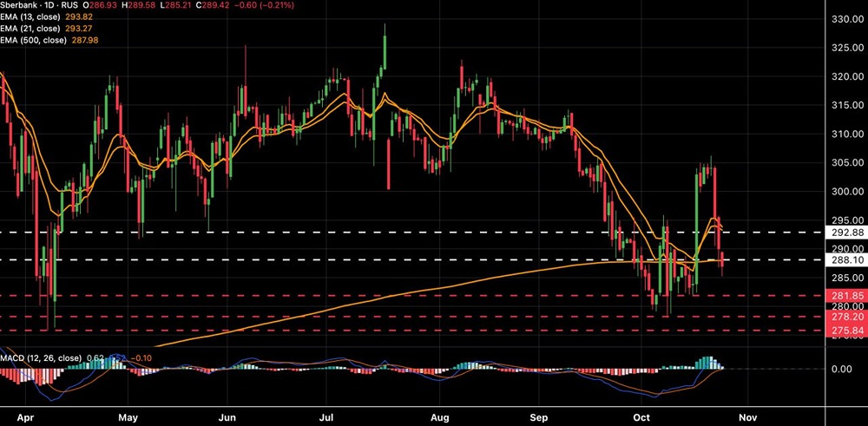868x426 pixels.
Task: Click the 320.00 price axis value
Action: 847,77
